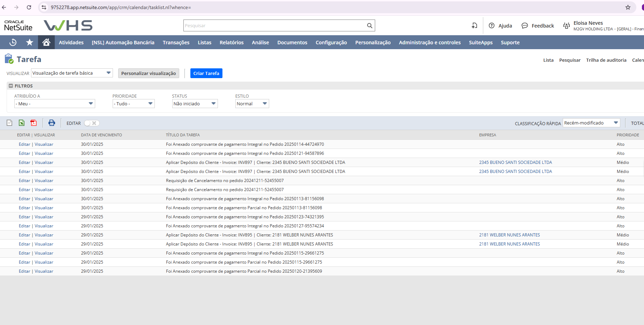Open the STATUS filter dropdown
644x325 pixels.
[x=195, y=104]
